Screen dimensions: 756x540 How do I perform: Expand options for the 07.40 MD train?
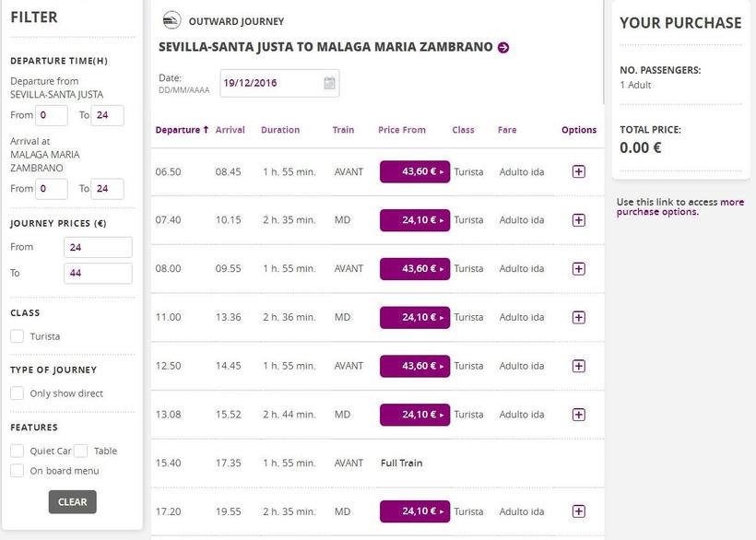579,220
